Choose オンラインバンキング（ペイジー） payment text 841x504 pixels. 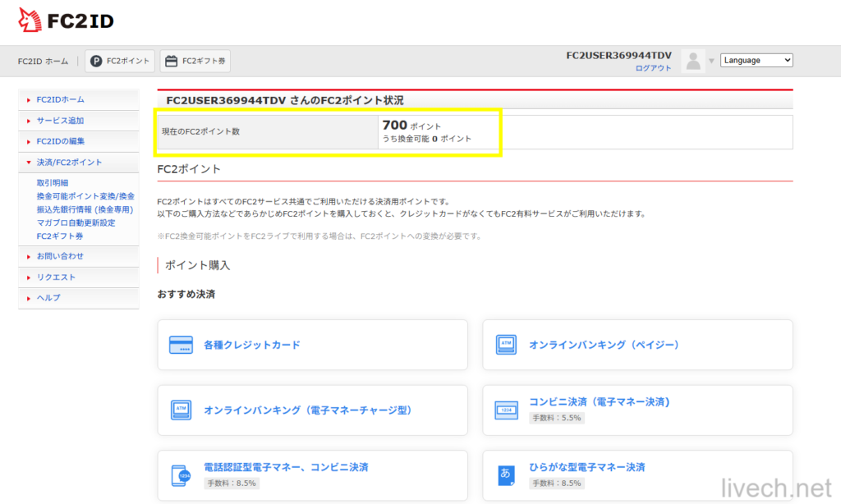point(604,345)
